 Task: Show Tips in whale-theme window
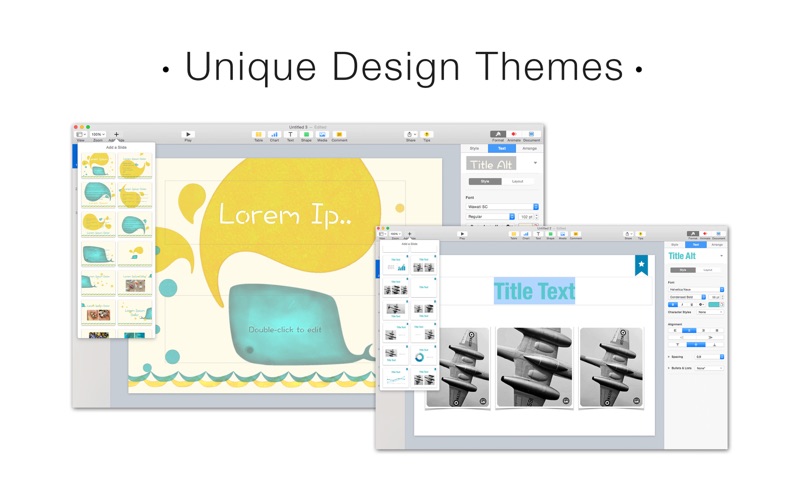[427, 135]
